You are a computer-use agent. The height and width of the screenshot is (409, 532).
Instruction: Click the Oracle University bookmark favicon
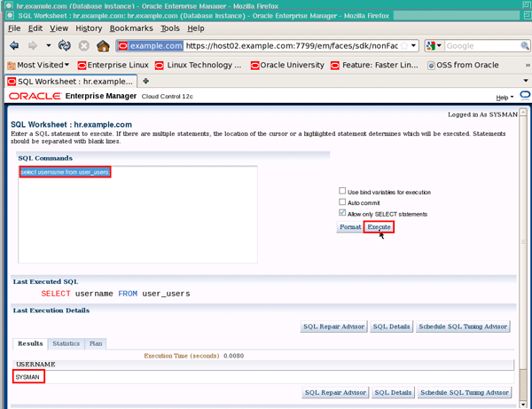[x=254, y=65]
